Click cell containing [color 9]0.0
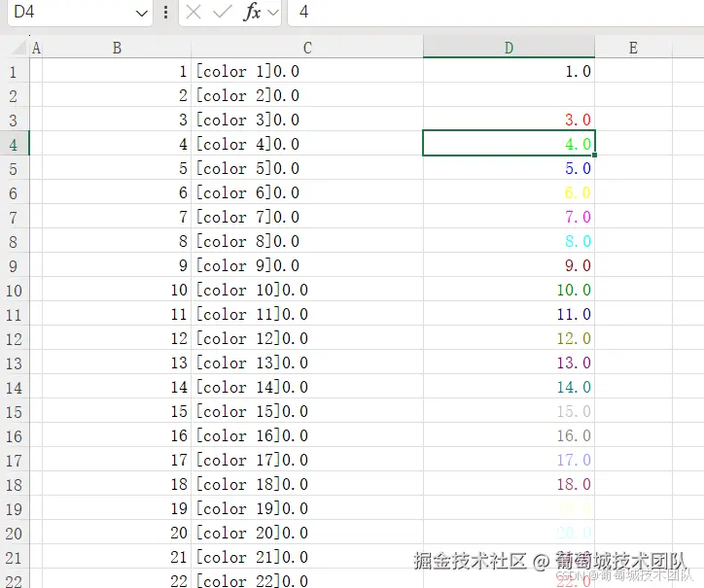The image size is (704, 588). 307,265
